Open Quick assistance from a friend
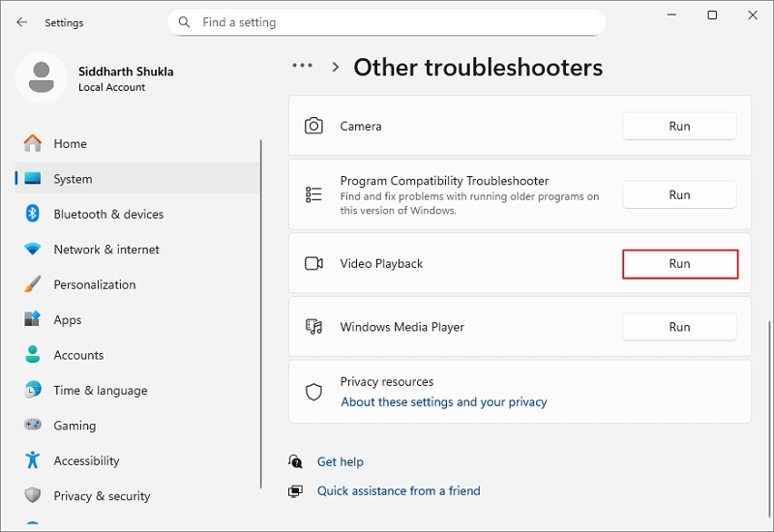The height and width of the screenshot is (532, 774). [399, 490]
